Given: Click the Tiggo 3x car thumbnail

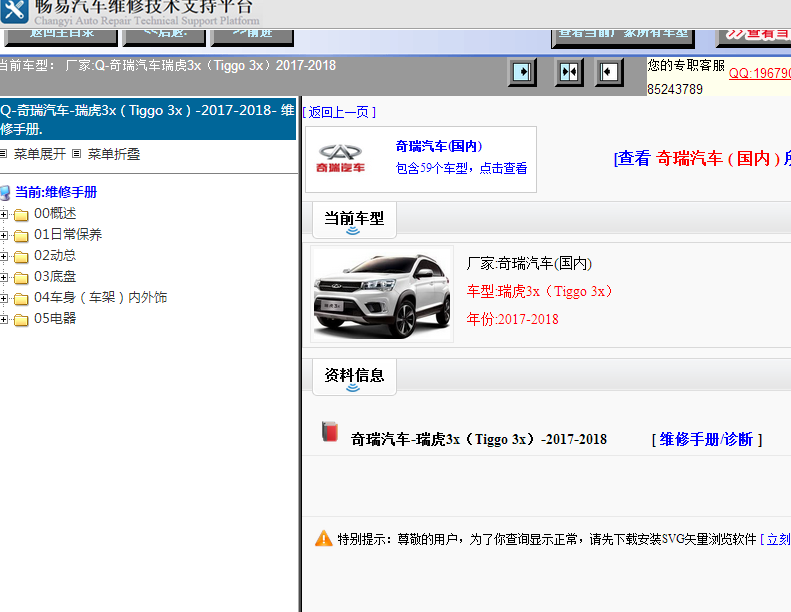Looking at the screenshot, I should pyautogui.click(x=382, y=294).
